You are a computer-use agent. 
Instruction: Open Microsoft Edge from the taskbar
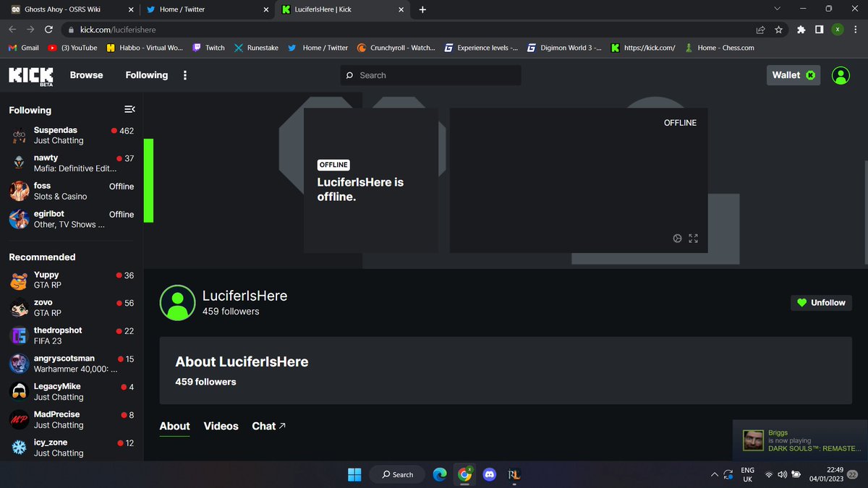(x=440, y=474)
